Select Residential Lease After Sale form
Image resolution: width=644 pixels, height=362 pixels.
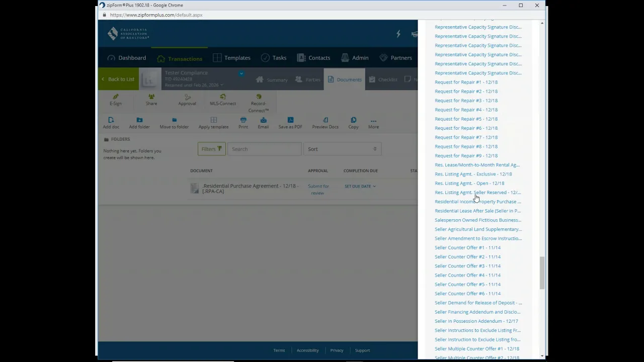click(477, 211)
